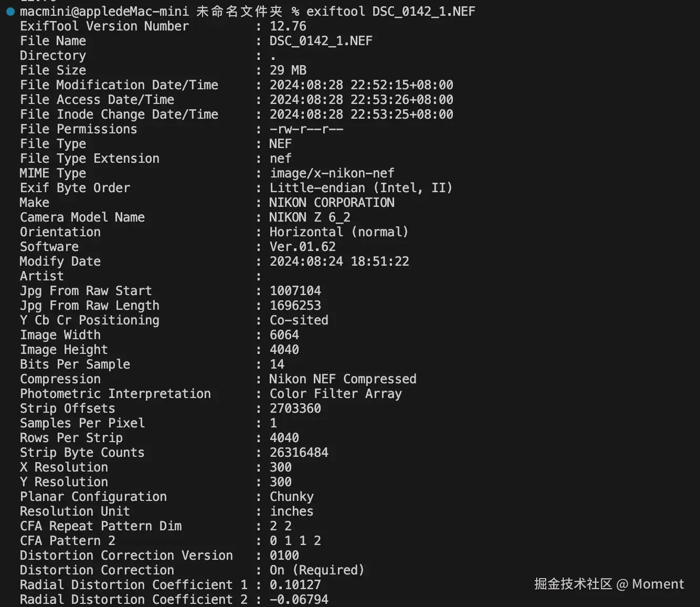Click the Image Width value 6064
The image size is (700, 607).
coord(284,335)
